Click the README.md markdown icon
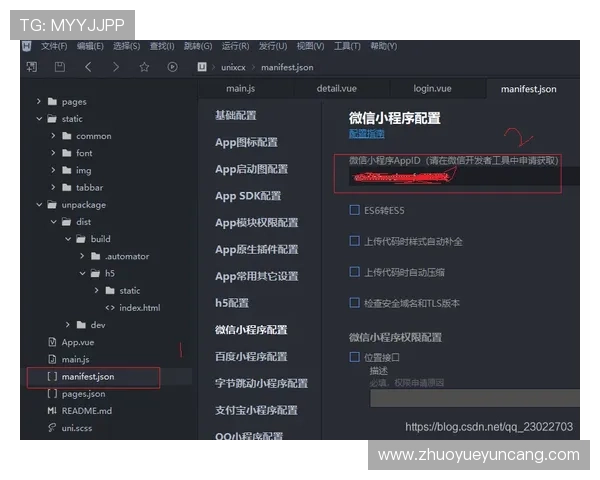The image size is (600, 480). [52, 411]
